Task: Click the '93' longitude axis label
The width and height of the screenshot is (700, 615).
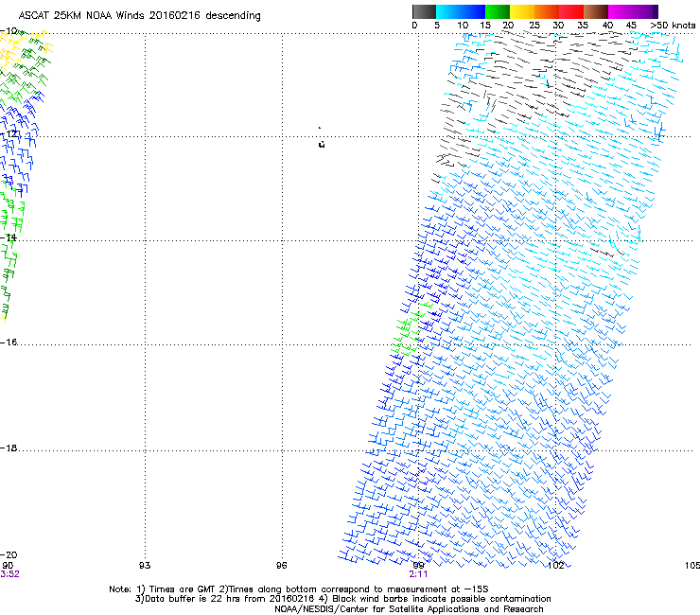Action: coord(145,566)
